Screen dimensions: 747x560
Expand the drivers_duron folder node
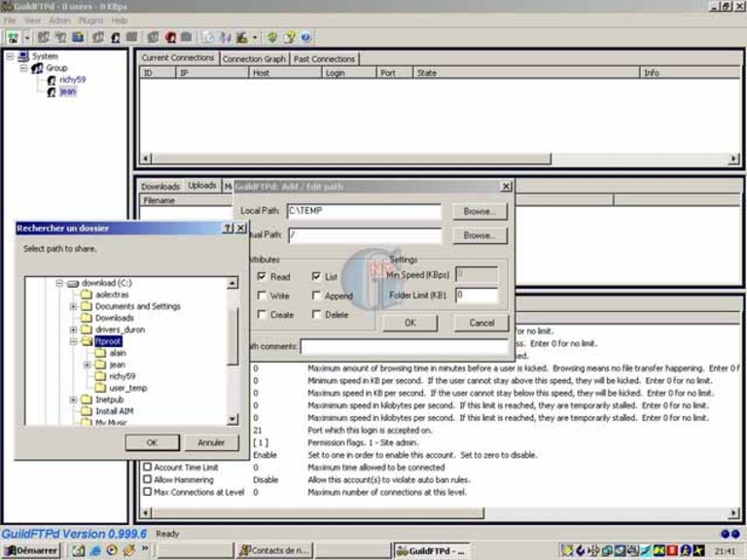(73, 330)
